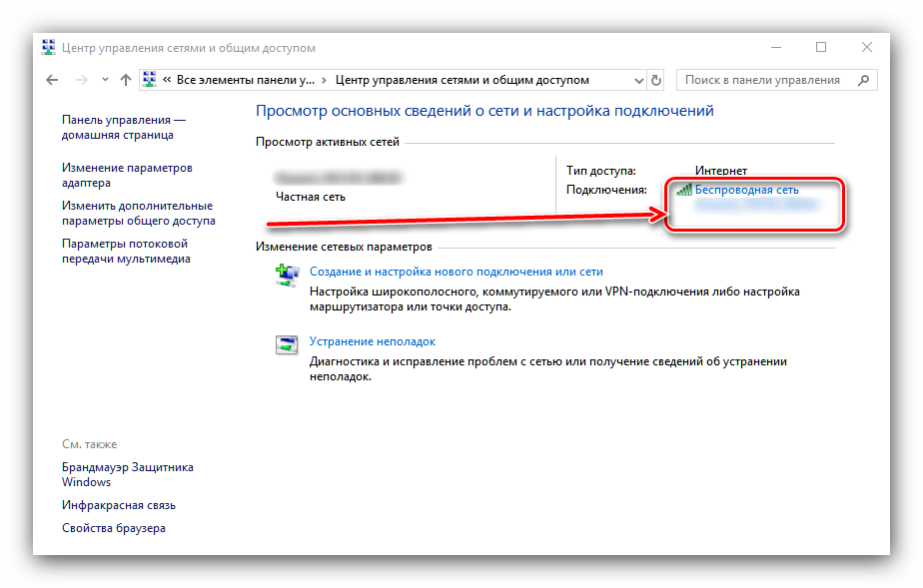Select the 'Все элементы панели у...' breadcrumb
The width and height of the screenshot is (923, 588).
pyautogui.click(x=246, y=80)
